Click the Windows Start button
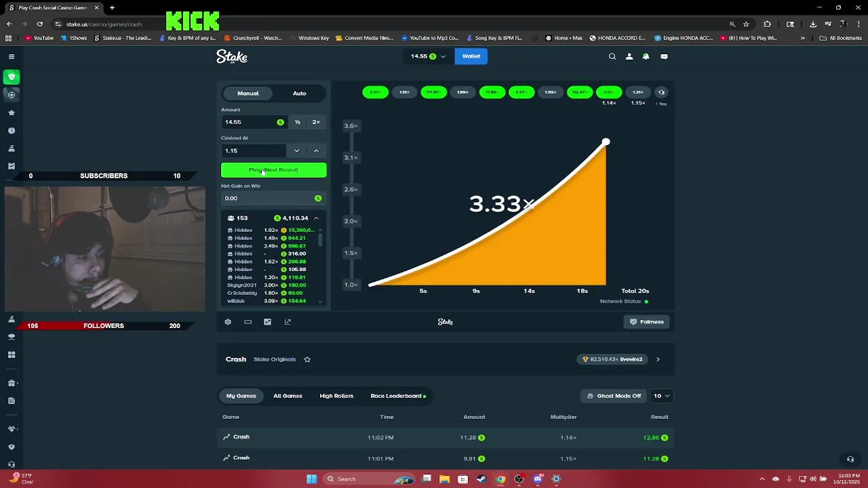Image resolution: width=868 pixels, height=488 pixels. coord(311,479)
